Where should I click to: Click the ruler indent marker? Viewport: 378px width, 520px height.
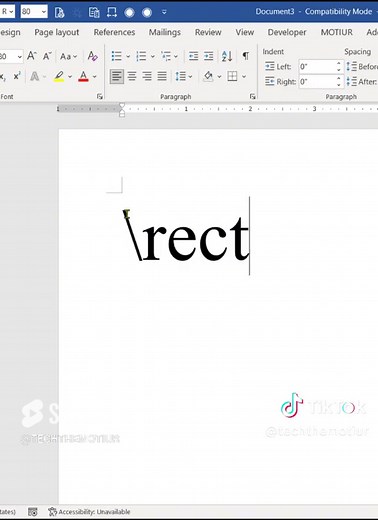point(122,110)
